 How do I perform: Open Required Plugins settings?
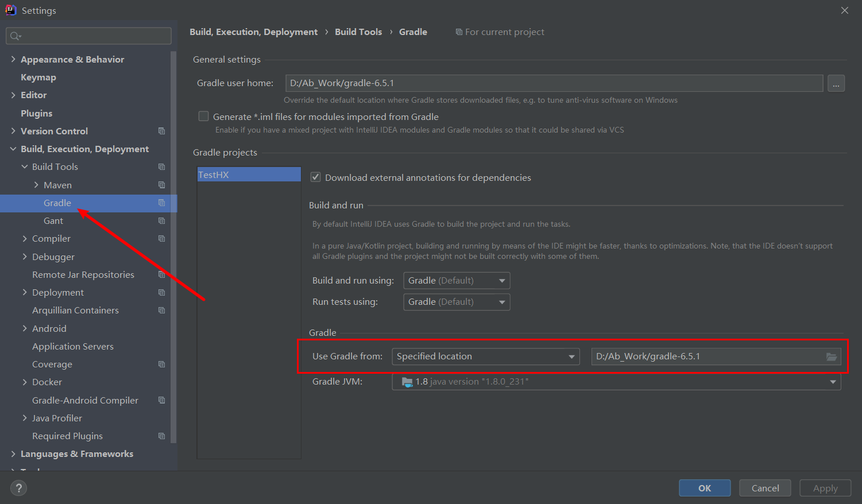tap(67, 436)
